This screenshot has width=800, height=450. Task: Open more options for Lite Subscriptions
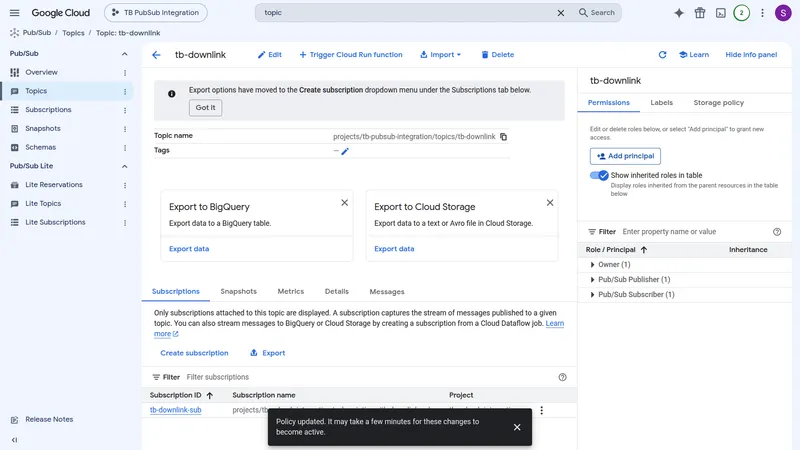[x=125, y=222]
